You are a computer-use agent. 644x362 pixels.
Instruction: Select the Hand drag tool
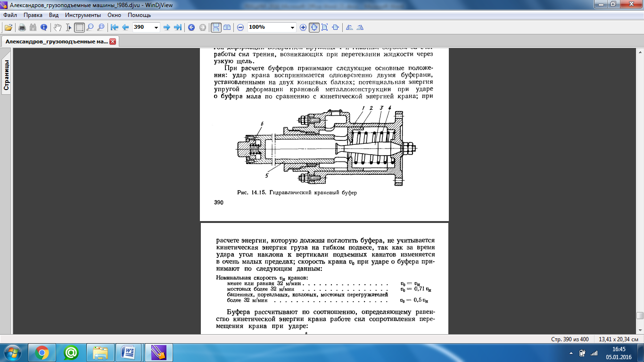click(x=57, y=27)
